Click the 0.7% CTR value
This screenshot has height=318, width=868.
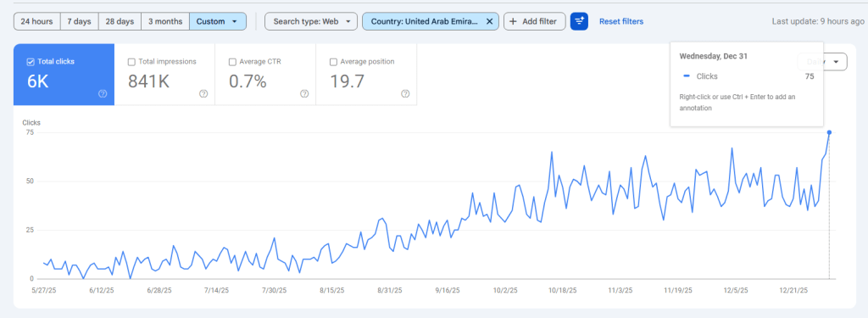pyautogui.click(x=248, y=81)
